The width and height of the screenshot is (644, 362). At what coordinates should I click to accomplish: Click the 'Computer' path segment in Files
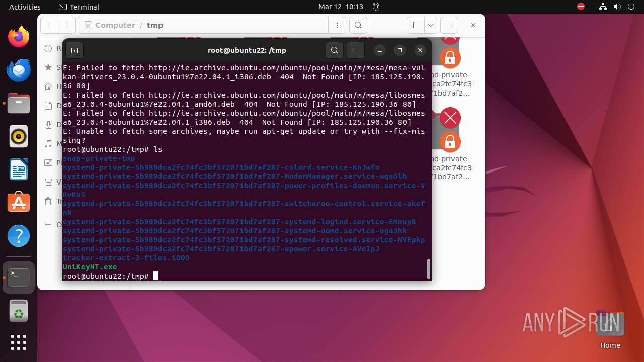pos(115,25)
